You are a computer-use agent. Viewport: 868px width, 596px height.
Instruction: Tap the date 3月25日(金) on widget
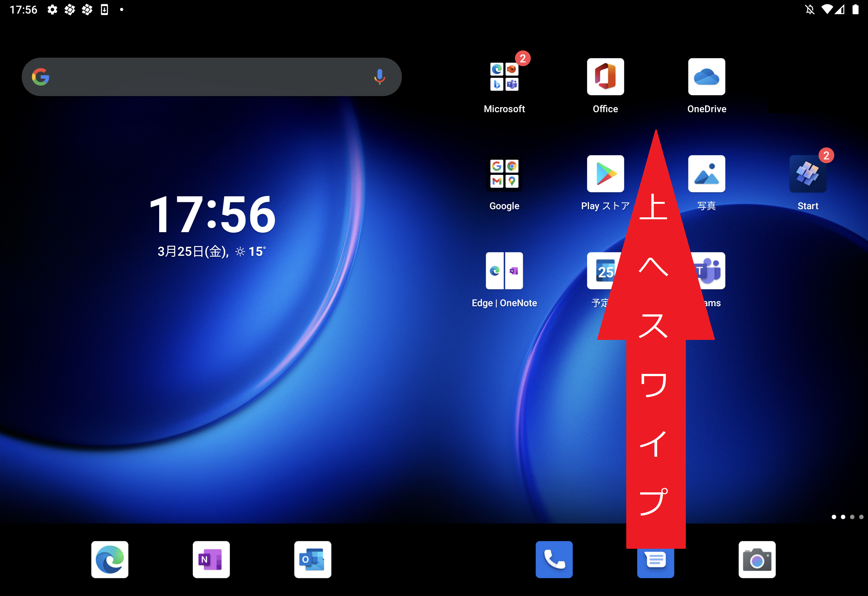(x=193, y=251)
